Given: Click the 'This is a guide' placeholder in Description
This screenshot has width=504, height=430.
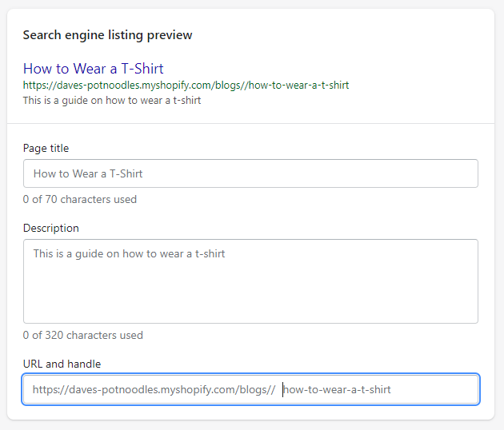Looking at the screenshot, I should point(129,253).
